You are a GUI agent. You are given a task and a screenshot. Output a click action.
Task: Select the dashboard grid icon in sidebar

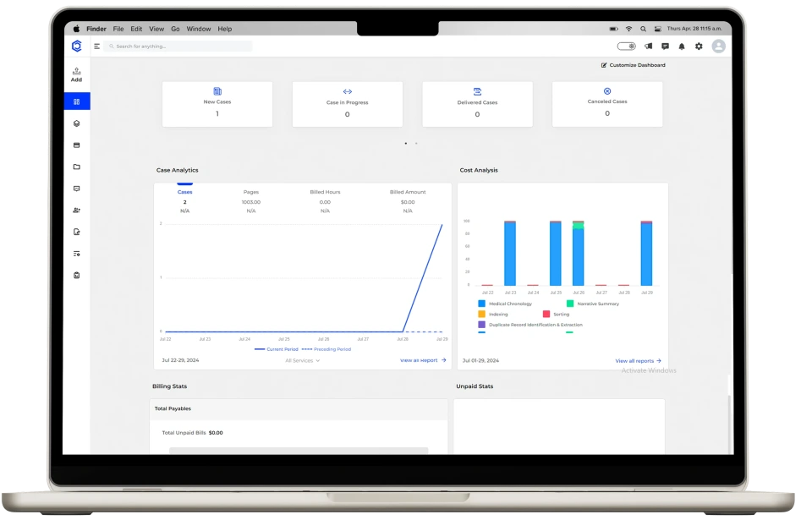(76, 101)
